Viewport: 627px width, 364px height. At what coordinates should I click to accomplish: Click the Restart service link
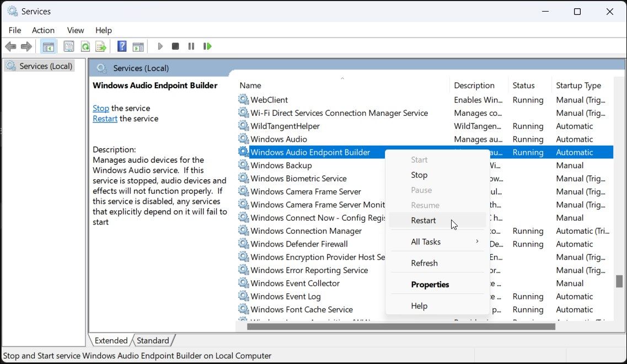pyautogui.click(x=105, y=118)
